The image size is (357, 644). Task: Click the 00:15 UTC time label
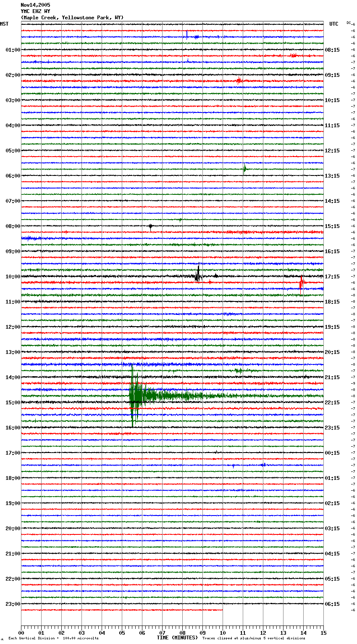tap(332, 453)
